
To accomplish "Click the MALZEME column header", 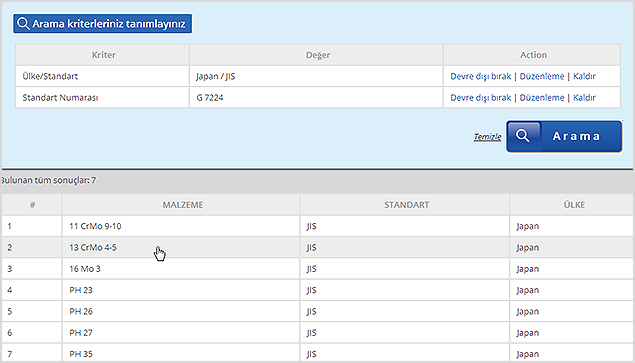I will pyautogui.click(x=181, y=205).
